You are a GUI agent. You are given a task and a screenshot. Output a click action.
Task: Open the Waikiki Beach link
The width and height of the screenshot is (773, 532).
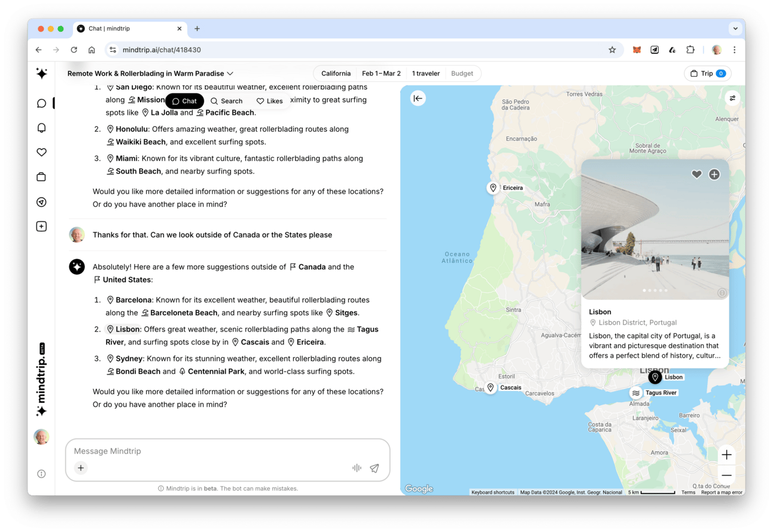tap(136, 142)
